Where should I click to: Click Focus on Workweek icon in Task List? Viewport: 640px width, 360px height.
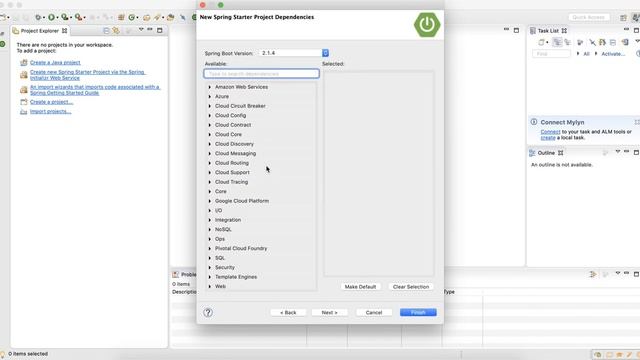580,42
